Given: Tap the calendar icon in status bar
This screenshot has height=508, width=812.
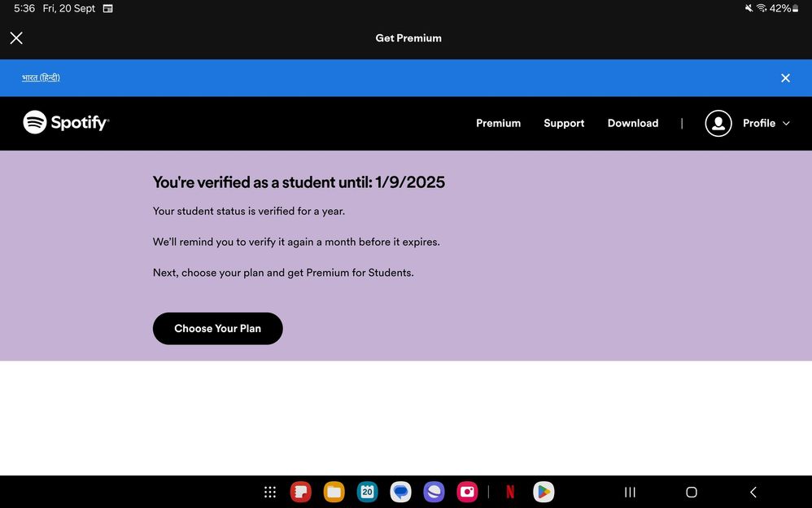Looking at the screenshot, I should [x=107, y=8].
